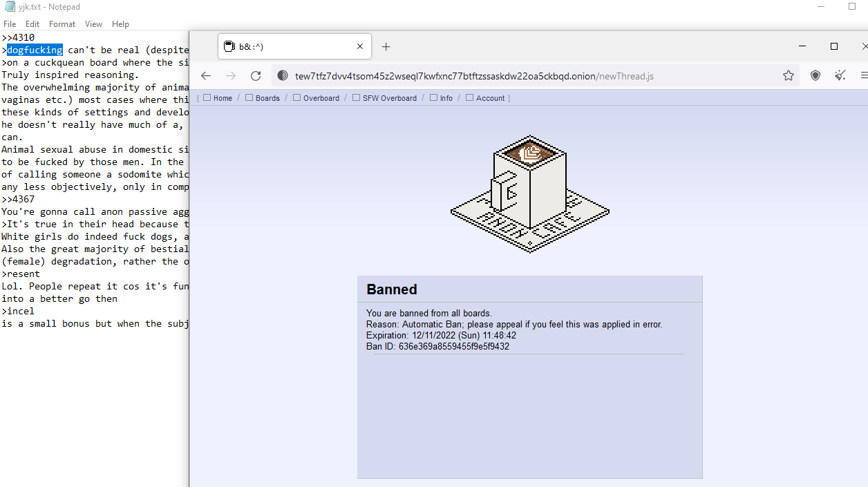Close the b&:^) browser tab

(x=359, y=46)
